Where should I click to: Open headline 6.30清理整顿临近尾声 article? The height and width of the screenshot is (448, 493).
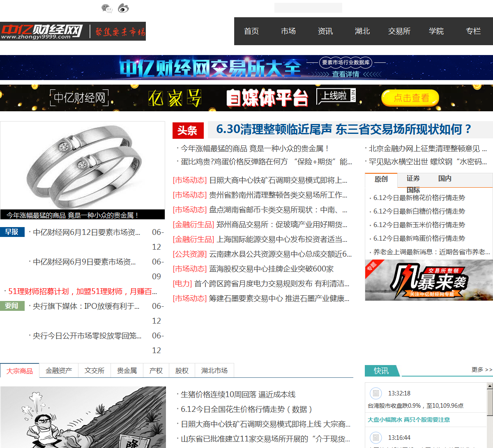pos(344,129)
